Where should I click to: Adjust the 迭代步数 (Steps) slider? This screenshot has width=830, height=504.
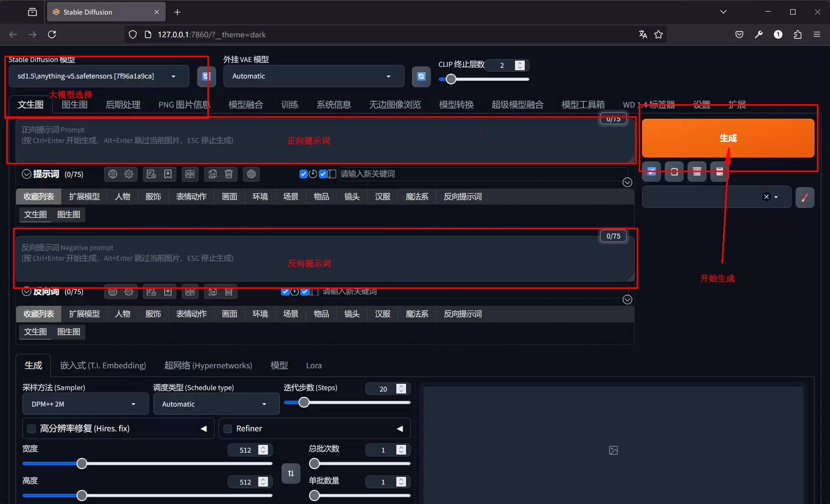point(347,402)
